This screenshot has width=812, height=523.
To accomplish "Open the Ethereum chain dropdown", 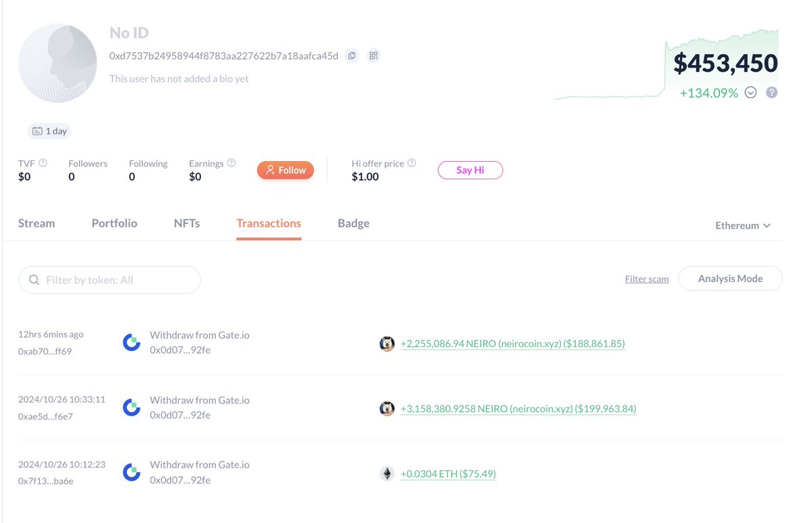I will pos(742,225).
